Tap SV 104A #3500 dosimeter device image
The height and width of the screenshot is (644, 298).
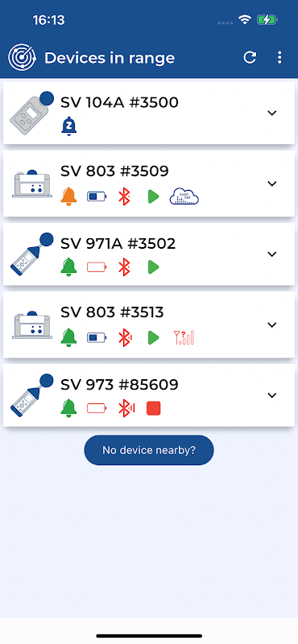tap(31, 113)
